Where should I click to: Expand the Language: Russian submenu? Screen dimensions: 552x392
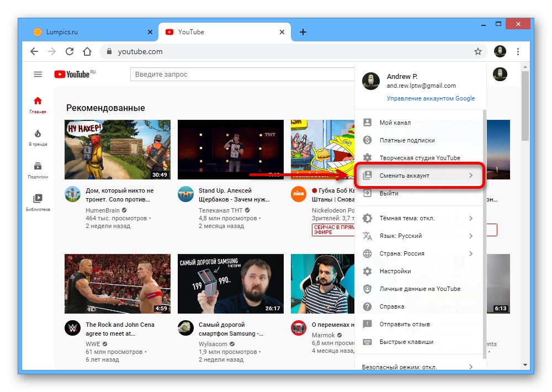tap(418, 236)
